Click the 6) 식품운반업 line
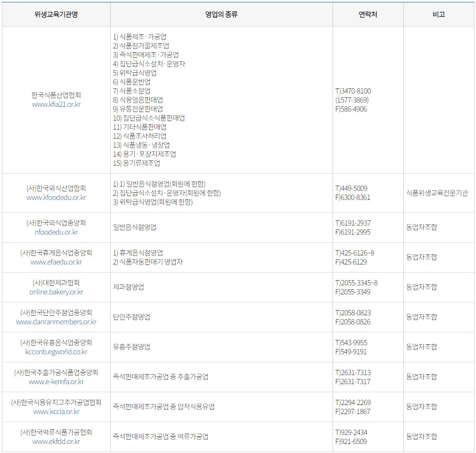The width and height of the screenshot is (476, 453). 132,82
